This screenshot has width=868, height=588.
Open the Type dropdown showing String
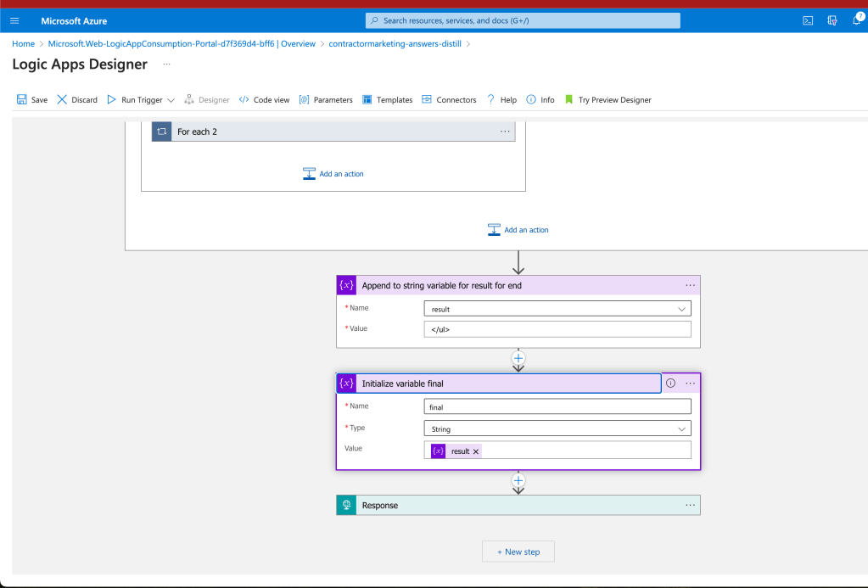[x=557, y=429]
